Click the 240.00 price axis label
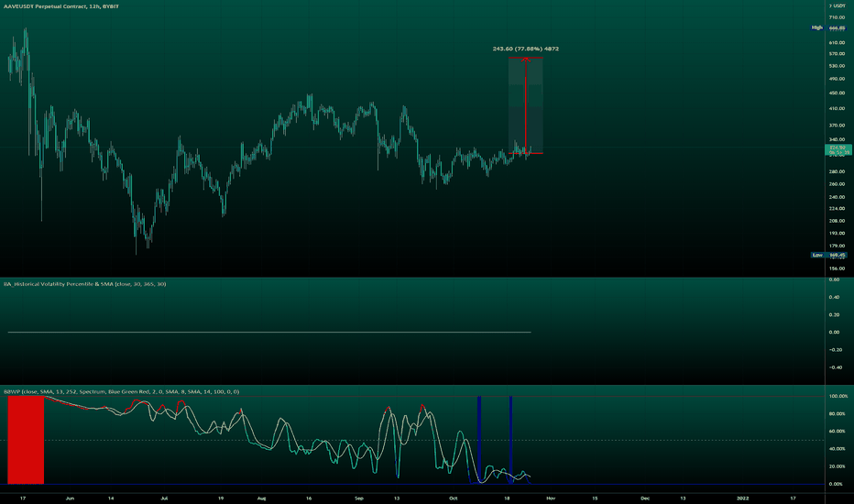Viewport: 854px width, 504px height. tap(838, 197)
